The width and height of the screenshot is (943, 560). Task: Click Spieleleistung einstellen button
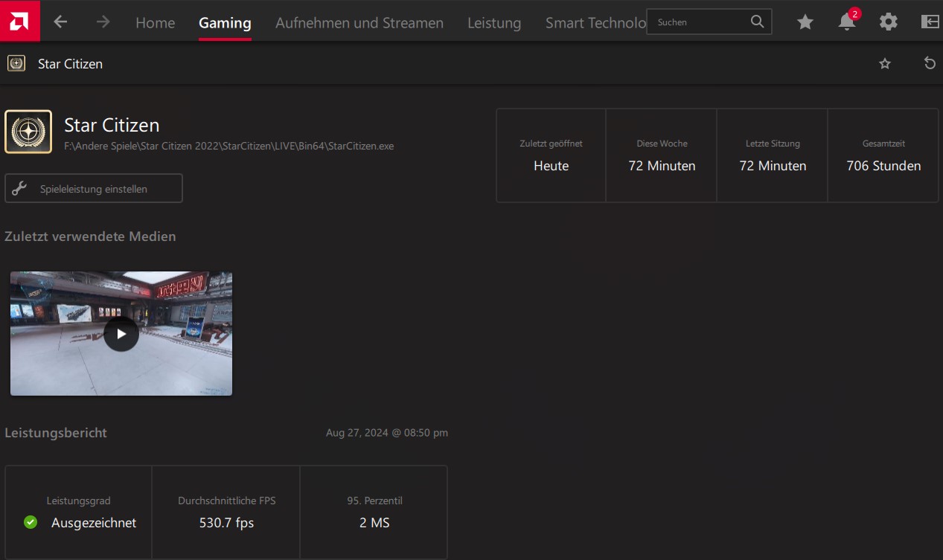click(x=94, y=189)
